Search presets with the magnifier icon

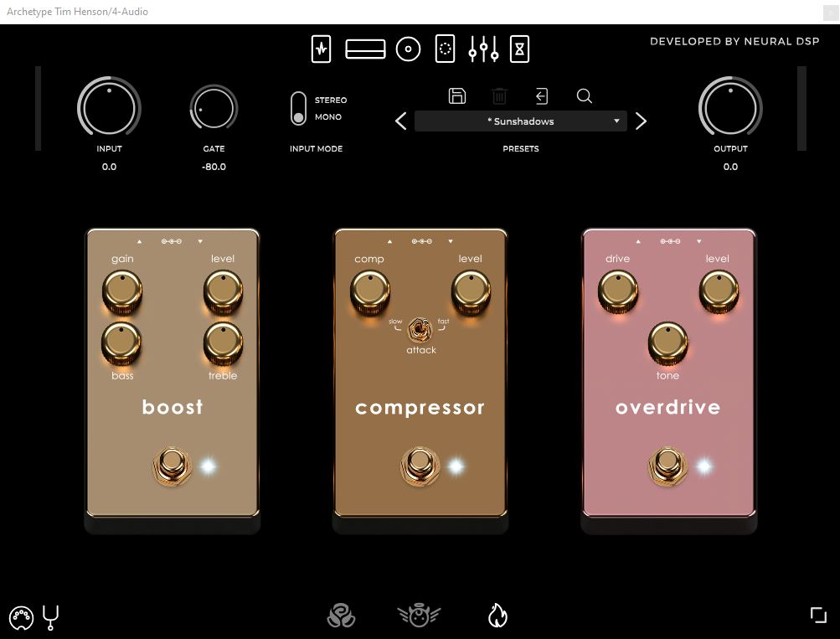584,95
